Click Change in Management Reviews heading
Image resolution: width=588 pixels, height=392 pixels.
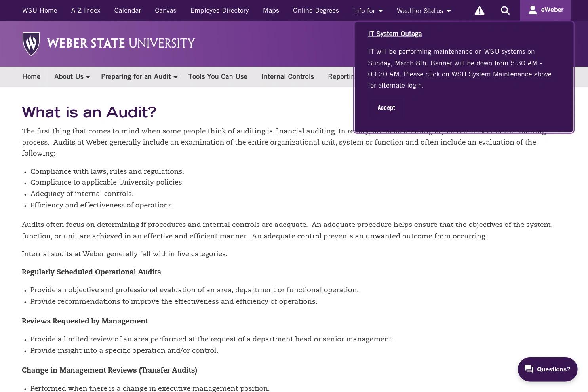point(109,370)
